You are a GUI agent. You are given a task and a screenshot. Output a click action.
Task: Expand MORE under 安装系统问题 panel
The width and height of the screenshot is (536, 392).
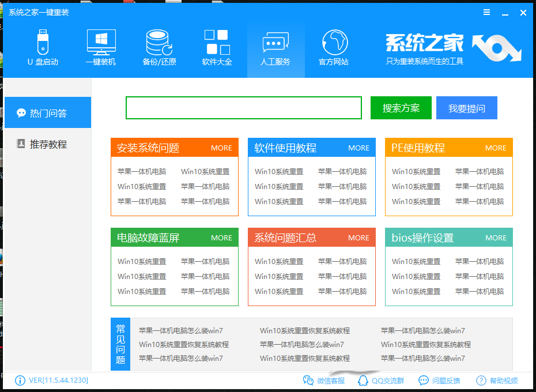click(221, 148)
